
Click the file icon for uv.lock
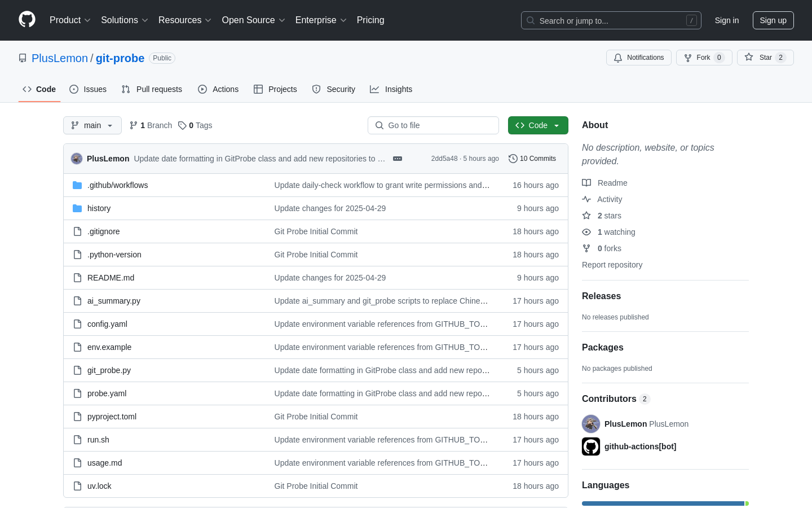tap(77, 486)
